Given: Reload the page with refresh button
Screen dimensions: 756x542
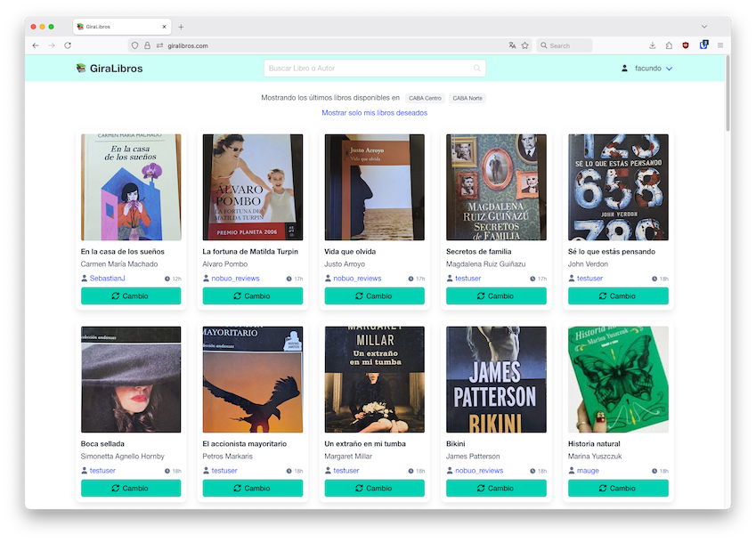Looking at the screenshot, I should (68, 45).
